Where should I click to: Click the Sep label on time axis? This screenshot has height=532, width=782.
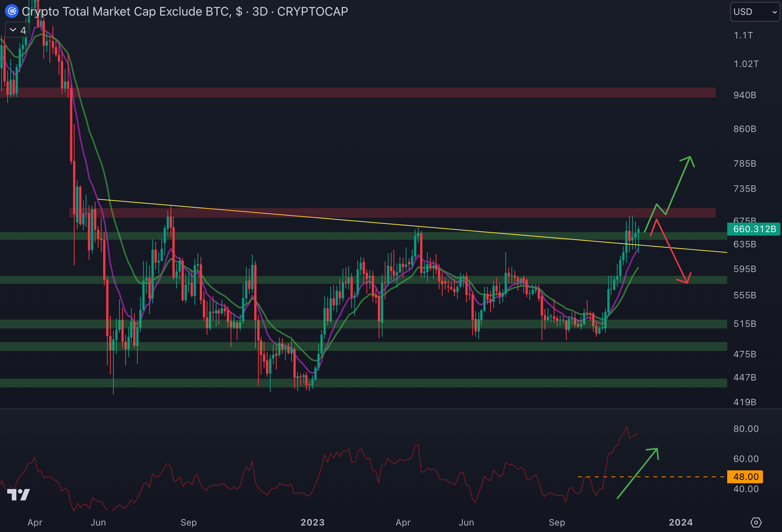(188, 522)
